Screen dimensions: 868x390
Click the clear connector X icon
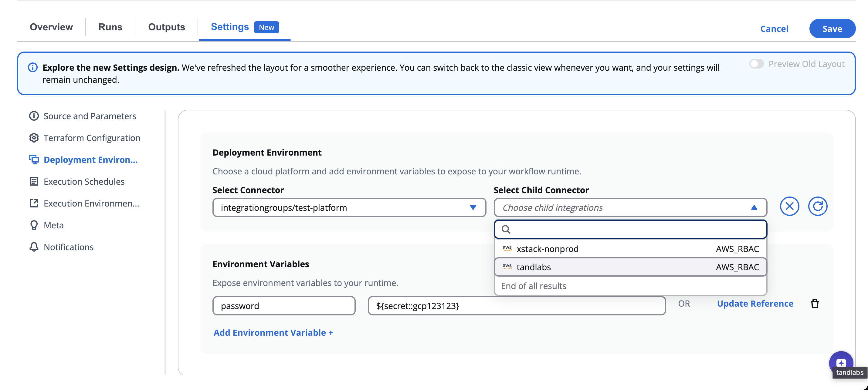click(789, 207)
